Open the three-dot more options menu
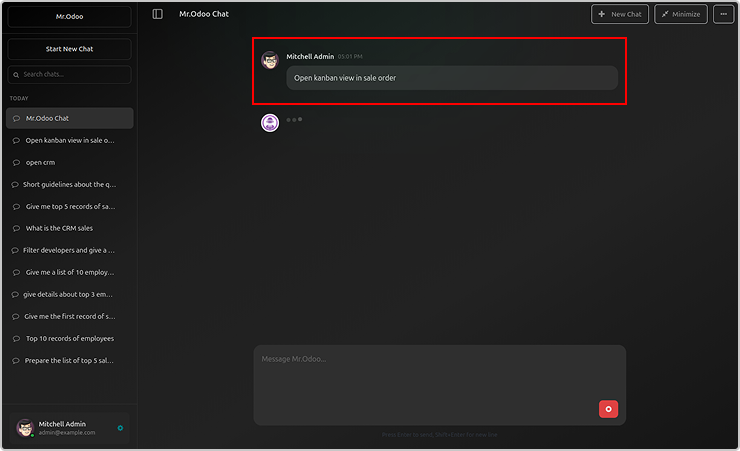The width and height of the screenshot is (740, 451). click(724, 14)
